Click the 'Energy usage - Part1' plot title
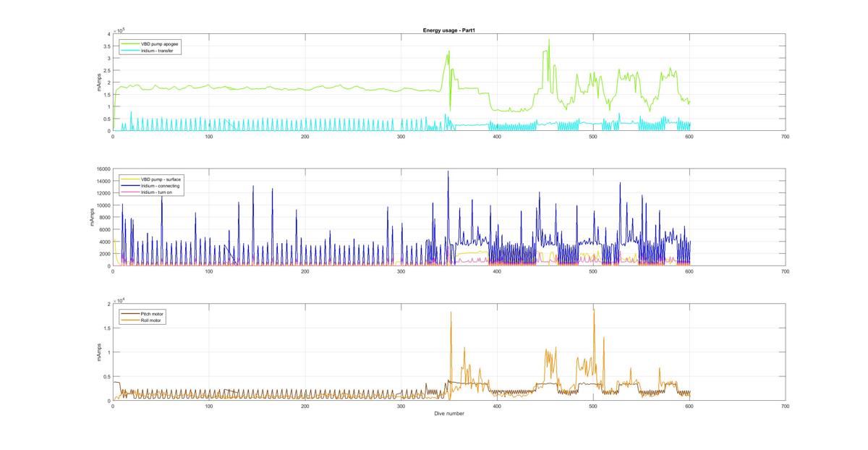This screenshot has height=450, width=868. coord(448,30)
